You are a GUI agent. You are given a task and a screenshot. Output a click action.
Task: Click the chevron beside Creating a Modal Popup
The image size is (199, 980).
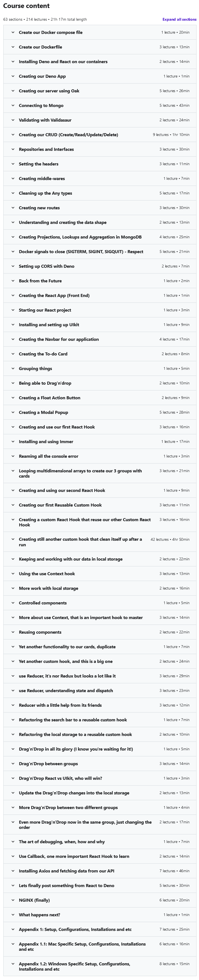(x=13, y=413)
